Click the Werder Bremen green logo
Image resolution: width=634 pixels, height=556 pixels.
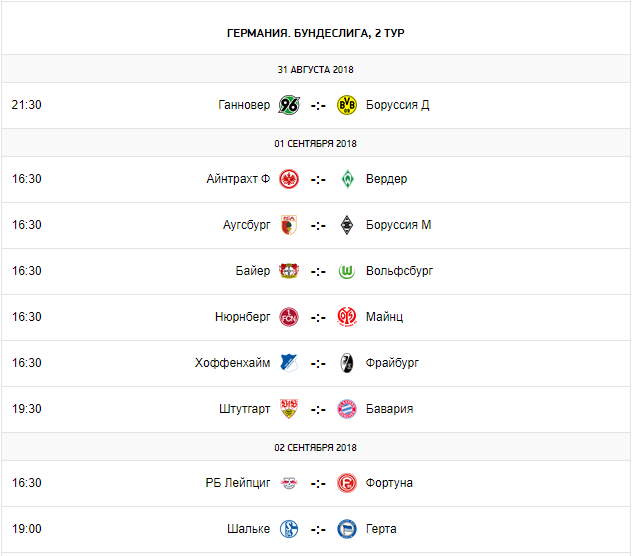[x=348, y=179]
